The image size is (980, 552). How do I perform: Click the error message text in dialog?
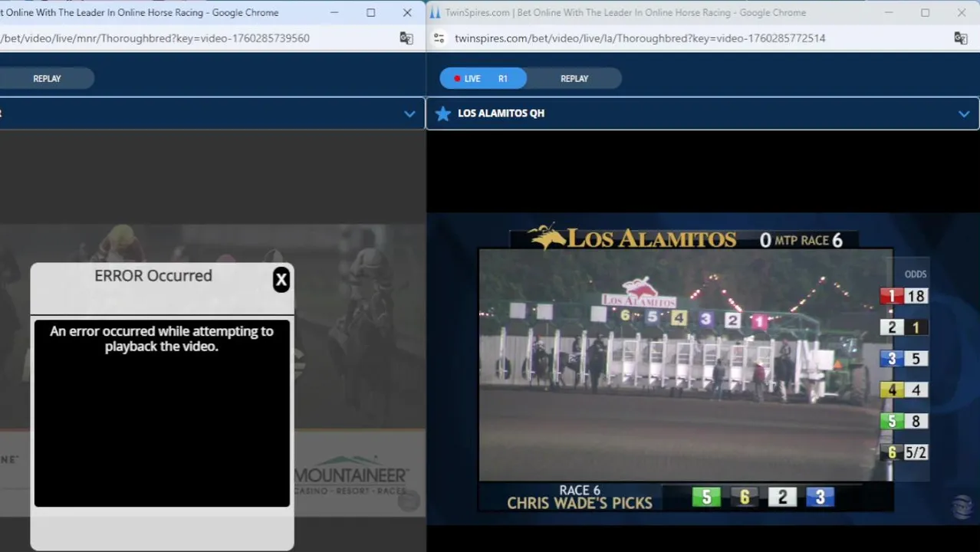pos(162,339)
